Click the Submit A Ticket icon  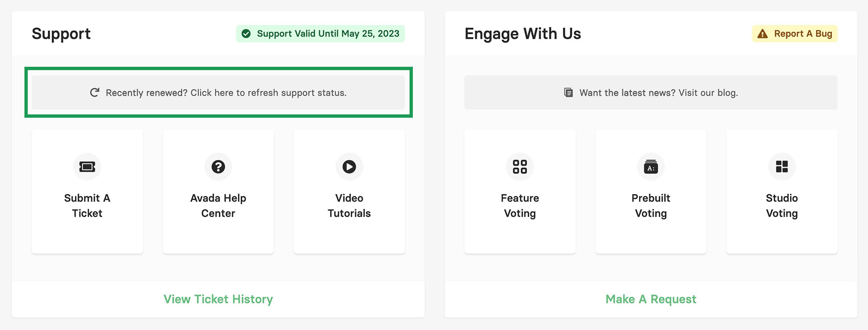click(x=87, y=167)
